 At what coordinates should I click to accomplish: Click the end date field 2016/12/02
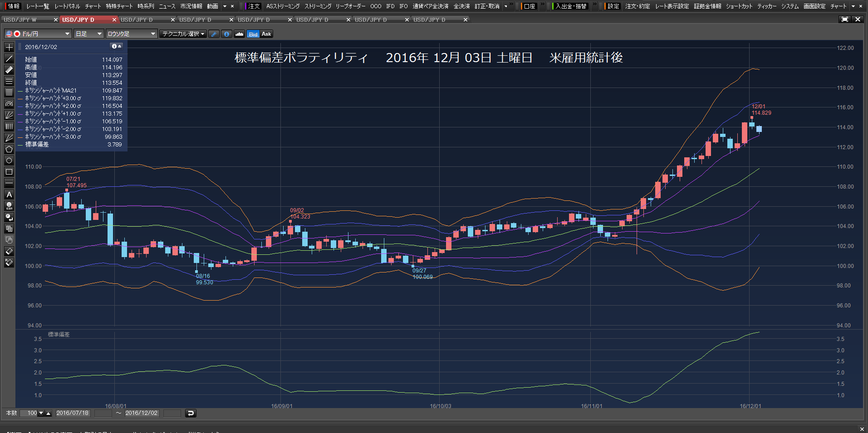(142, 413)
